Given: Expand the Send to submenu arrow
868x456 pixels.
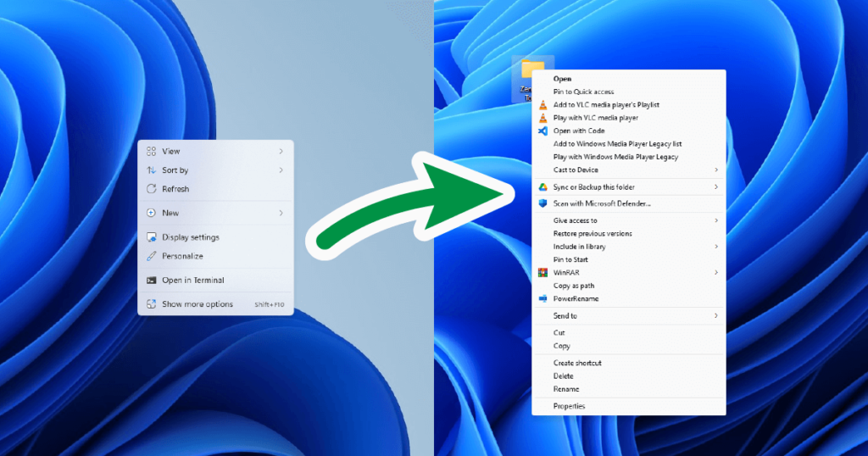Looking at the screenshot, I should 716,315.
